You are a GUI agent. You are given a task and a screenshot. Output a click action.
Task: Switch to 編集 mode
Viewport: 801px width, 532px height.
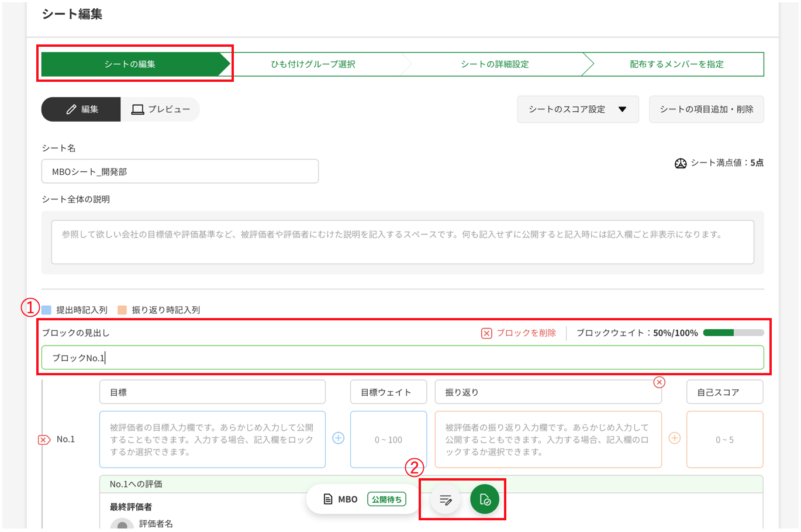click(81, 109)
